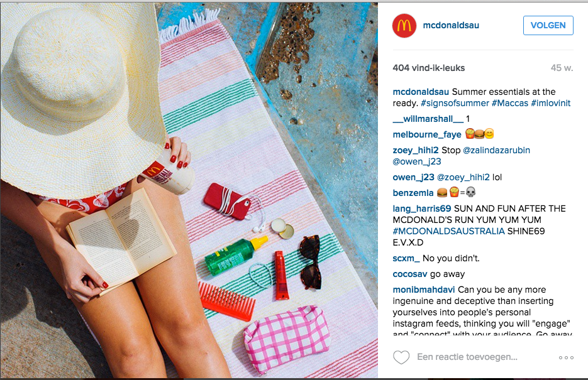Click the 45 w. timestamp

pos(562,68)
